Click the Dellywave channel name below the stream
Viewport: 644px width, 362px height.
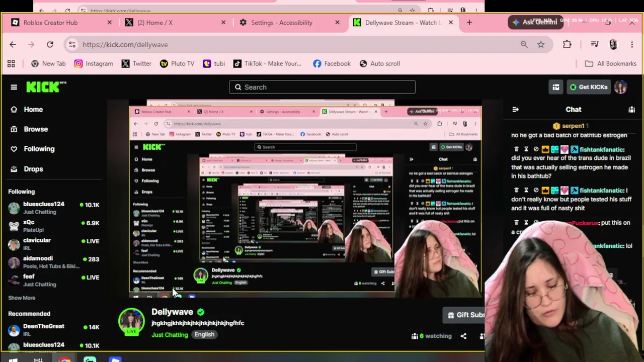coord(172,312)
